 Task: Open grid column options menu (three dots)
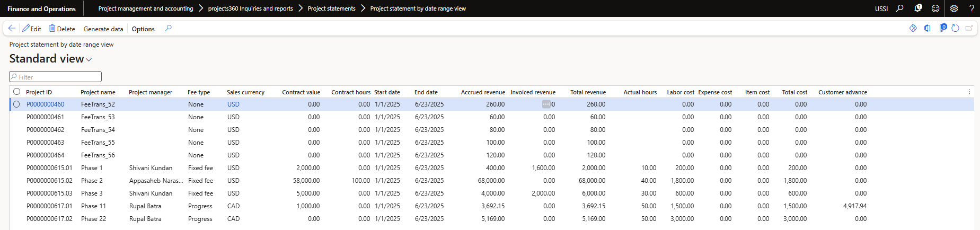click(x=969, y=92)
